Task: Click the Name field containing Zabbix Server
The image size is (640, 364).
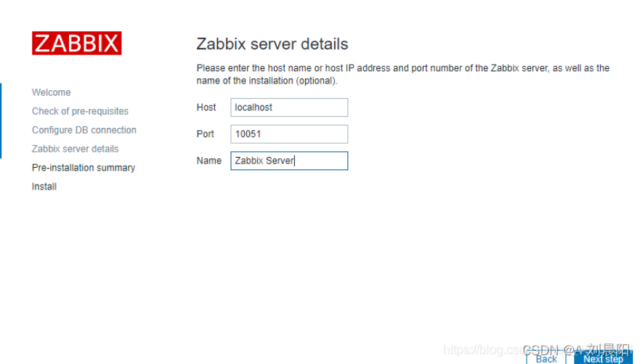Action: point(289,161)
